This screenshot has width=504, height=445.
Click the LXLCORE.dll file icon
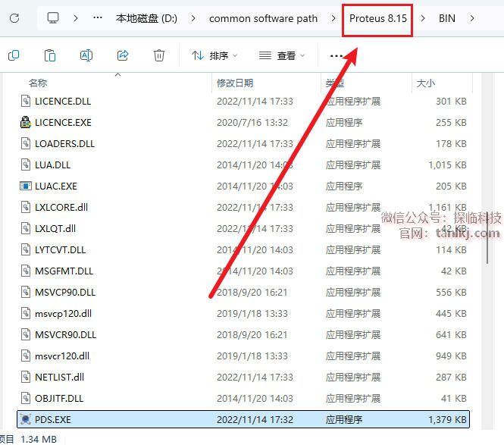[26, 208]
